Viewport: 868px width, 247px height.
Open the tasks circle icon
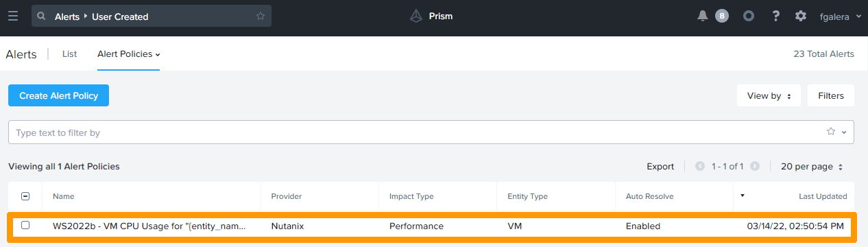coord(749,16)
